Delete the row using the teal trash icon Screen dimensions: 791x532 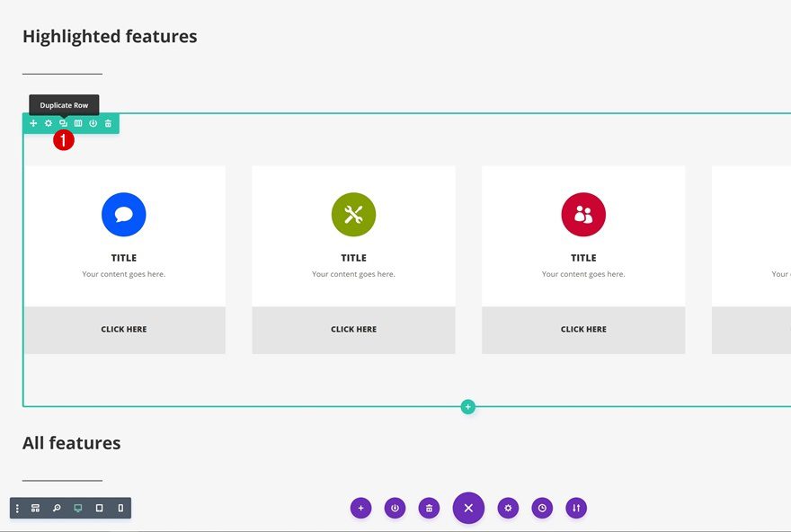(x=107, y=123)
